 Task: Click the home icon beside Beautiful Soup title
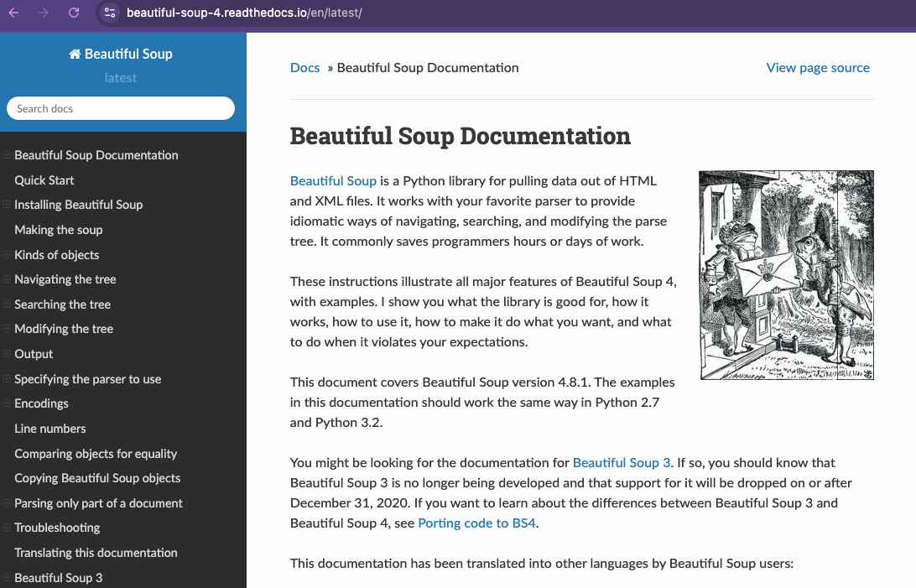75,55
